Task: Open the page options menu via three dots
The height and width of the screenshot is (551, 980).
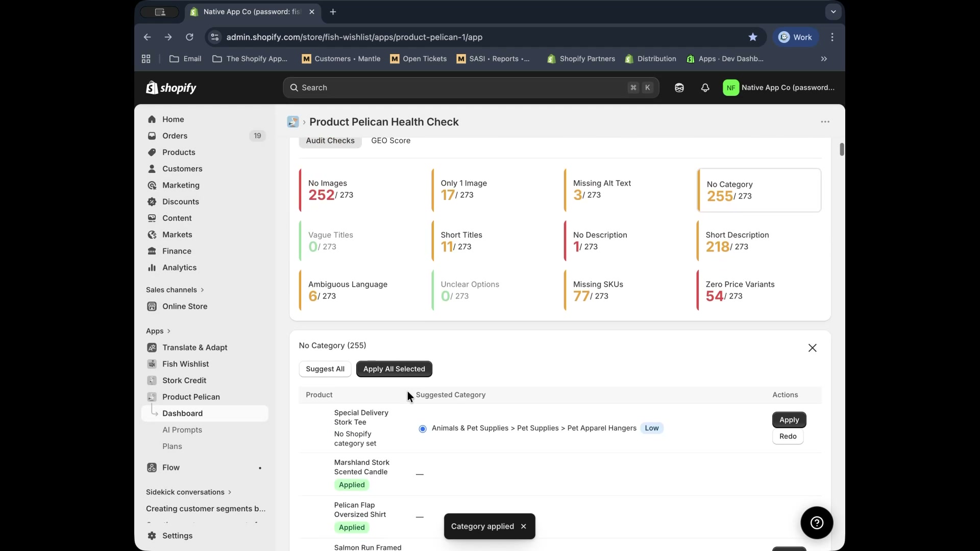Action: click(x=825, y=121)
